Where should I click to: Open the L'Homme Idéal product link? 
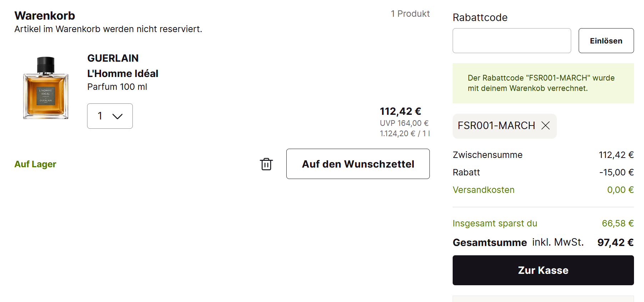tap(123, 73)
